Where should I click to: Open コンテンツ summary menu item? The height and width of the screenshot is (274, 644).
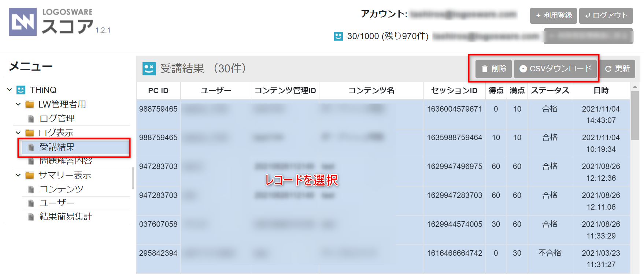point(62,189)
